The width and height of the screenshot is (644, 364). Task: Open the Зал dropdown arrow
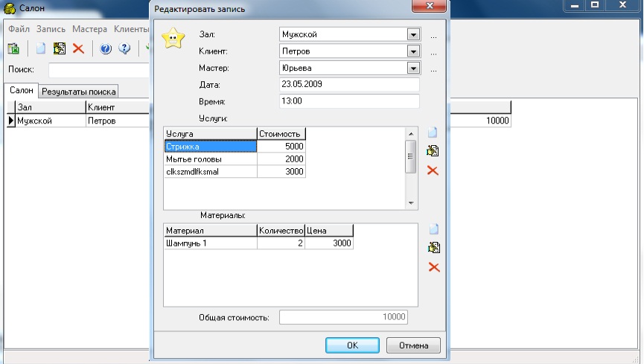[x=413, y=34]
